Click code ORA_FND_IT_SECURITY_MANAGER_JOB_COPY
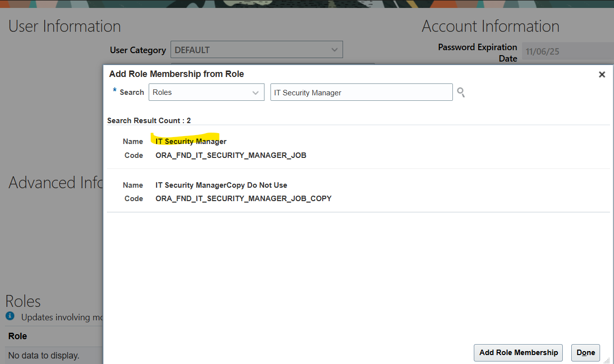This screenshot has width=614, height=364. pos(243,199)
